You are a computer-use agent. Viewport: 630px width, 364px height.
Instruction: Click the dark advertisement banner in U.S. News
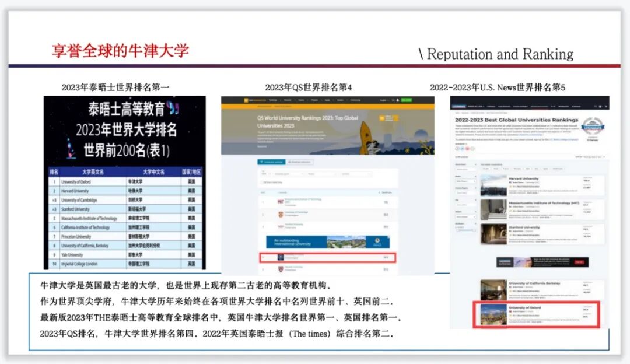click(542, 262)
